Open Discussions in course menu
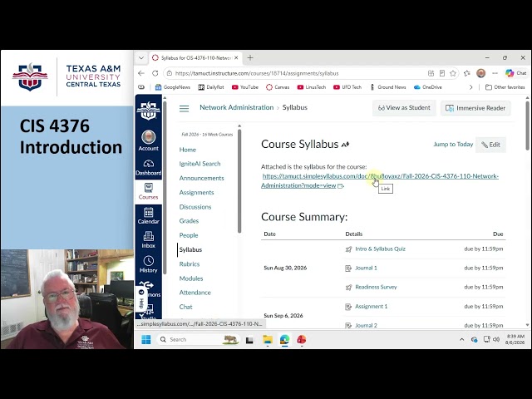Screen dimensions: 532x399 tap(195, 207)
